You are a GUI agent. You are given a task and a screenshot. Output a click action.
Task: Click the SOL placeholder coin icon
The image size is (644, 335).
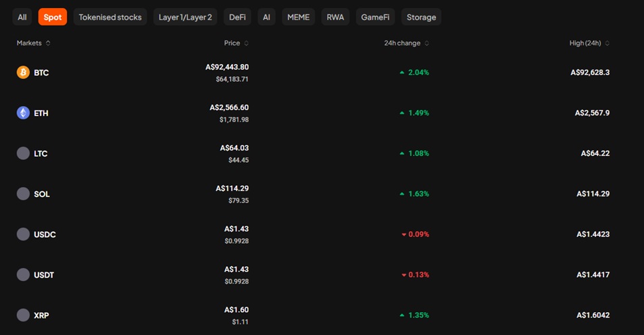[23, 193]
